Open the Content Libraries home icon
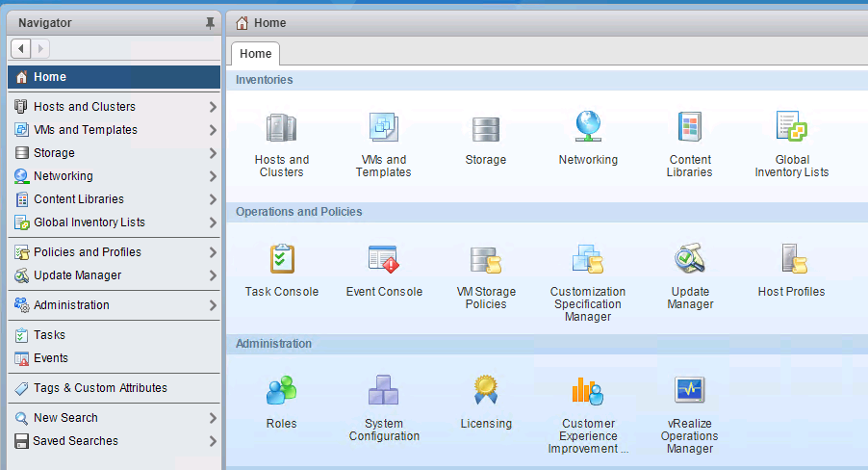Image resolution: width=868 pixels, height=470 pixels. tap(689, 128)
